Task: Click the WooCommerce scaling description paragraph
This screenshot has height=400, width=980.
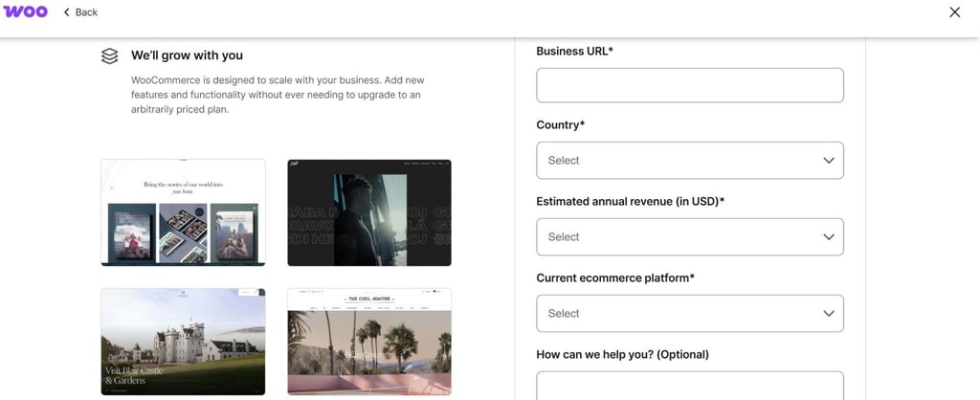Action: coord(278,95)
